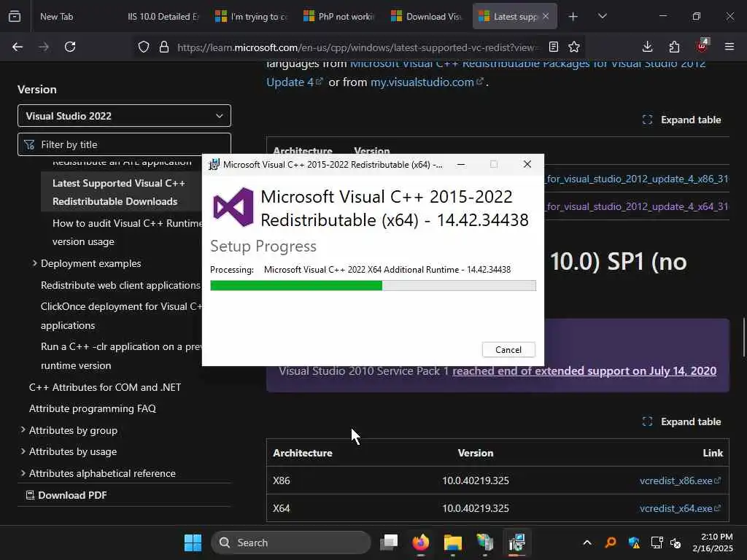Screen dimensions: 747x560
Task: Open the my.visualstudio.com link
Action: tap(427, 82)
